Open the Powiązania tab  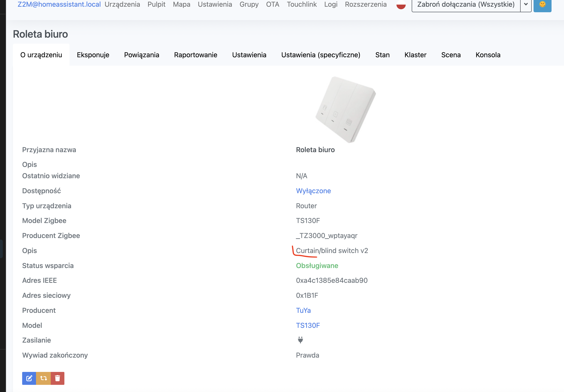click(x=141, y=55)
